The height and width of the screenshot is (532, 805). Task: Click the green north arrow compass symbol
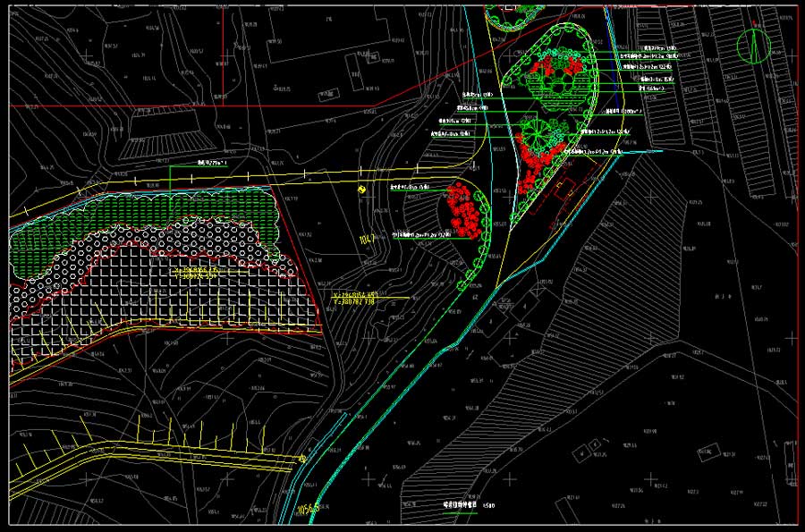point(753,45)
